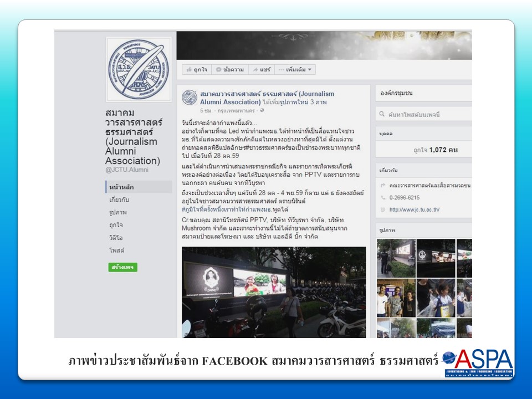Viewport: 532px width, 399px height.
Task: Select วิดีโอ in the left page menu
Action: 116,238
